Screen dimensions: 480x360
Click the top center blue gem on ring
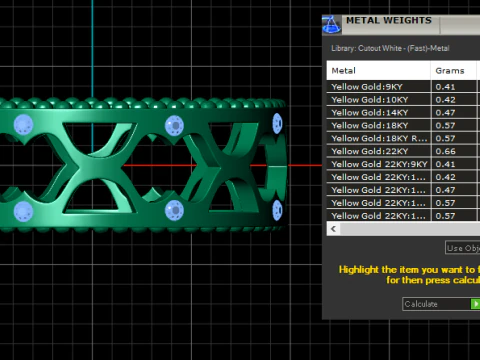[x=174, y=125]
